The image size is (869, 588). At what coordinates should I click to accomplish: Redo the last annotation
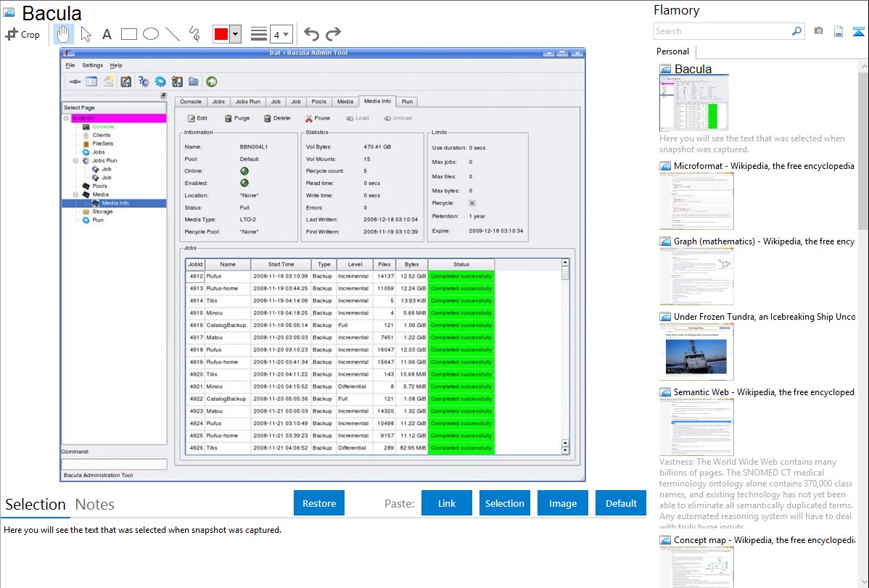coord(333,34)
